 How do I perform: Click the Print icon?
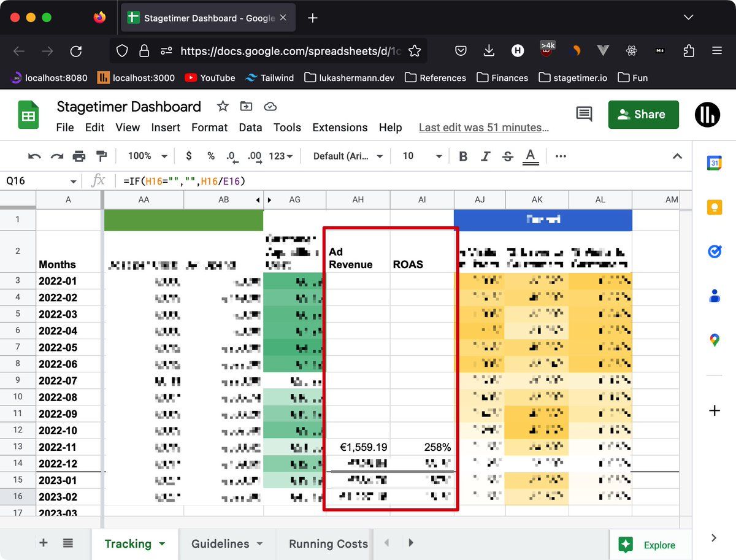(x=79, y=156)
